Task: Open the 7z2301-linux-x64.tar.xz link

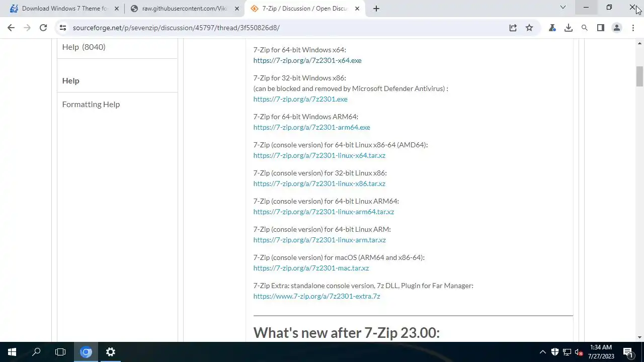Action: click(319, 155)
